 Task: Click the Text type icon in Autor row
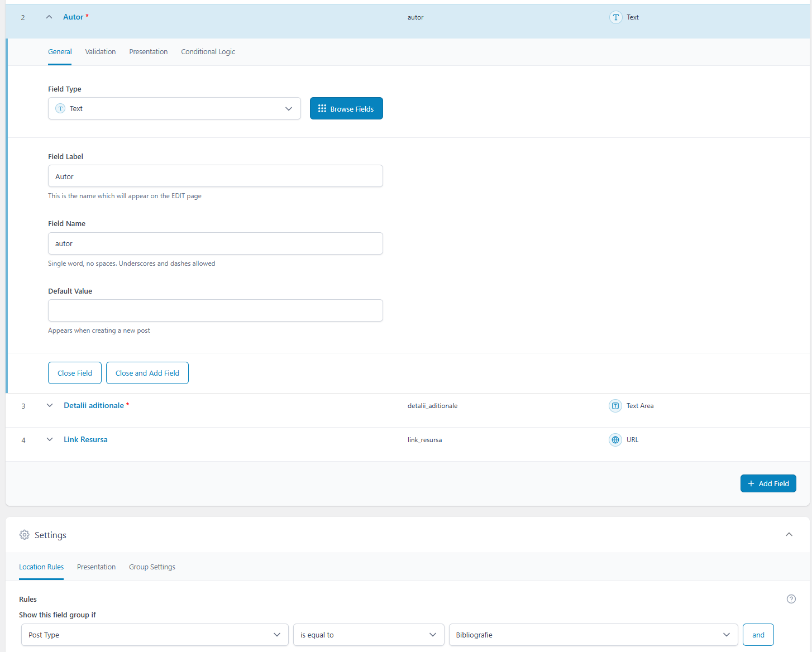click(615, 17)
